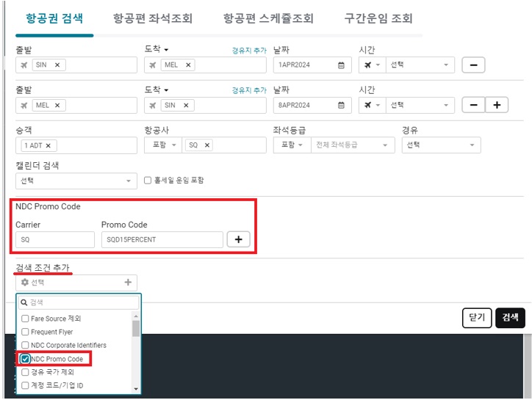Open 캘린더 검색 선택 dropdown
532x400 pixels.
tap(76, 181)
